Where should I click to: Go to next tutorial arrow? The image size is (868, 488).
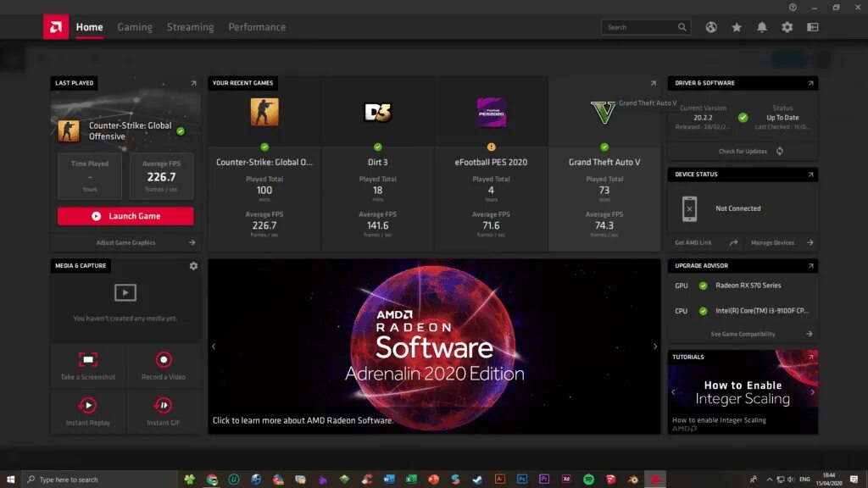click(812, 392)
